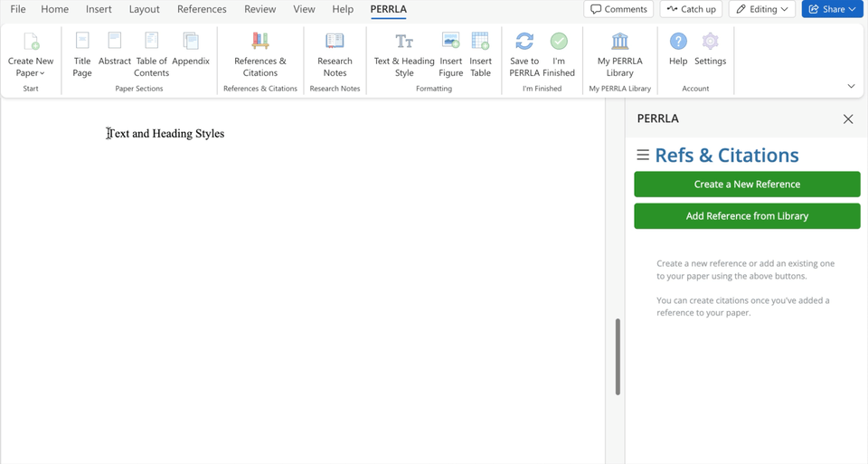Open References & Citations ribbon tool
Screen dimensions: 868x464
[x=260, y=54]
